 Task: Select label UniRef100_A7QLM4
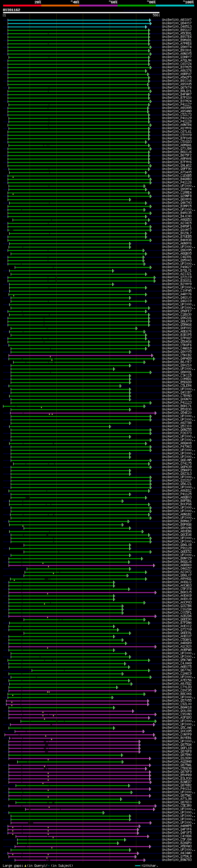tap(176, 60)
